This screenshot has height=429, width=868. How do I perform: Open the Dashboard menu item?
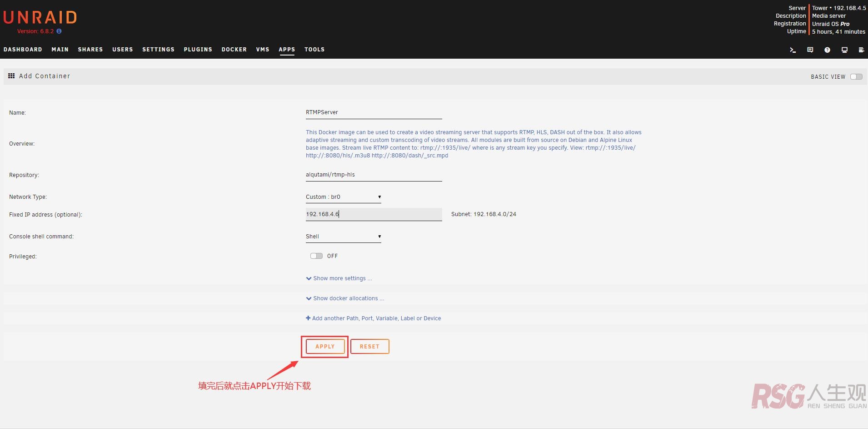pos(23,50)
